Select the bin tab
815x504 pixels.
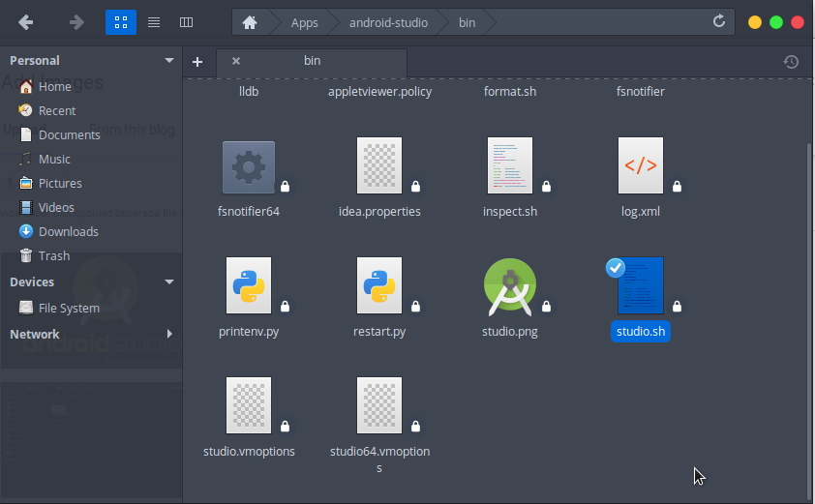312,61
